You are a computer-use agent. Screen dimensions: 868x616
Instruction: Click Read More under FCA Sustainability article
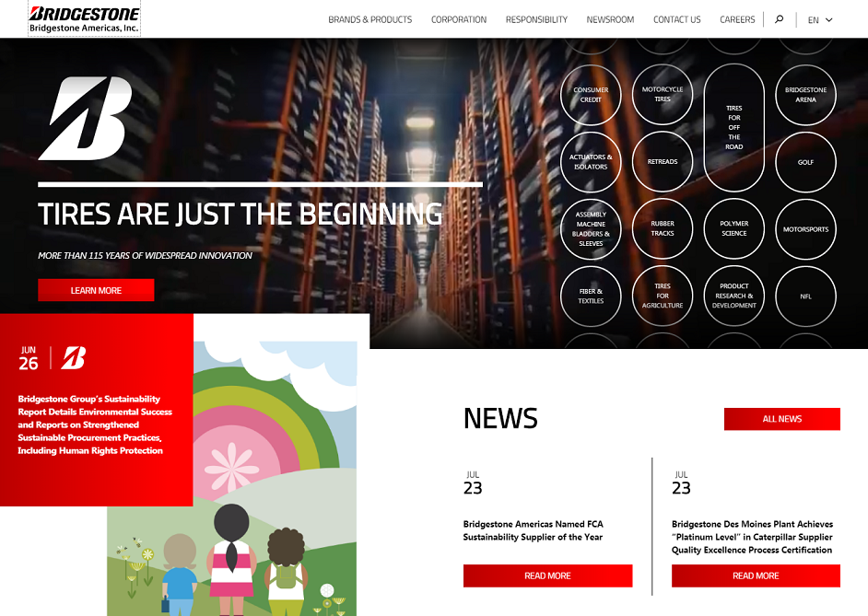(547, 575)
